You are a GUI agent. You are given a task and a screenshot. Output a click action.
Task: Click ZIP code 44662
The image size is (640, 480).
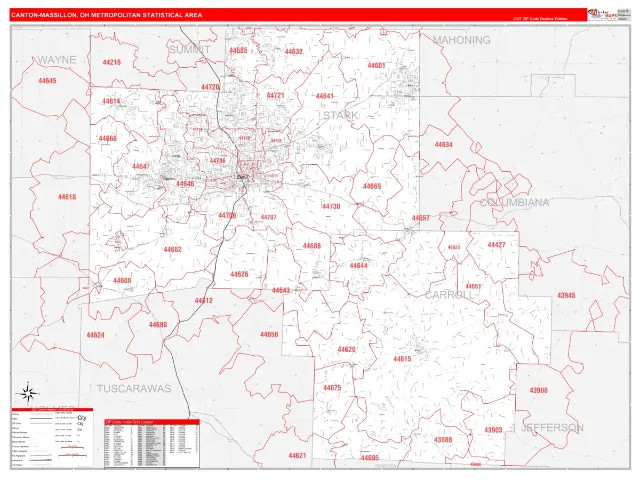[x=173, y=249]
